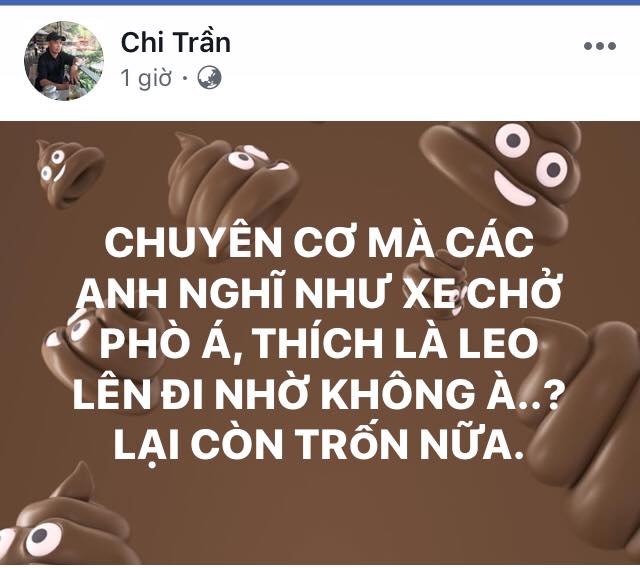The height and width of the screenshot is (568, 640).
Task: Click the text line "ANH NGHĨ NHƯ XE CHỞ"
Action: pos(320,293)
